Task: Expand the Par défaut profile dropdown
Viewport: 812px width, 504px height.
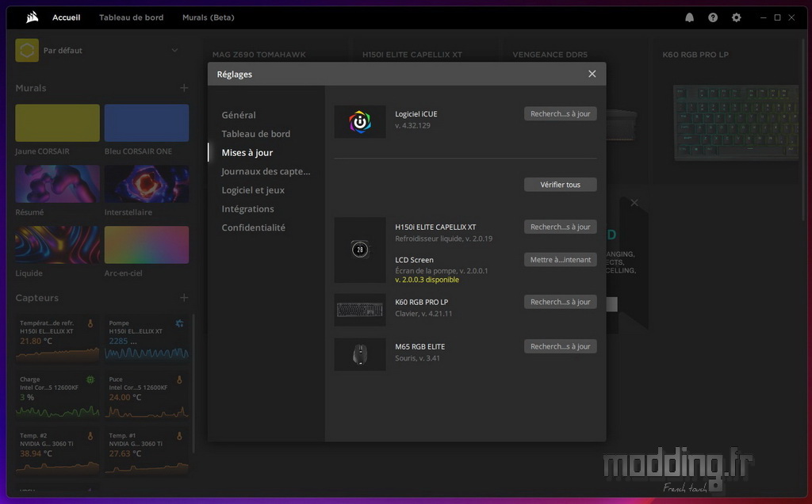Action: [174, 51]
